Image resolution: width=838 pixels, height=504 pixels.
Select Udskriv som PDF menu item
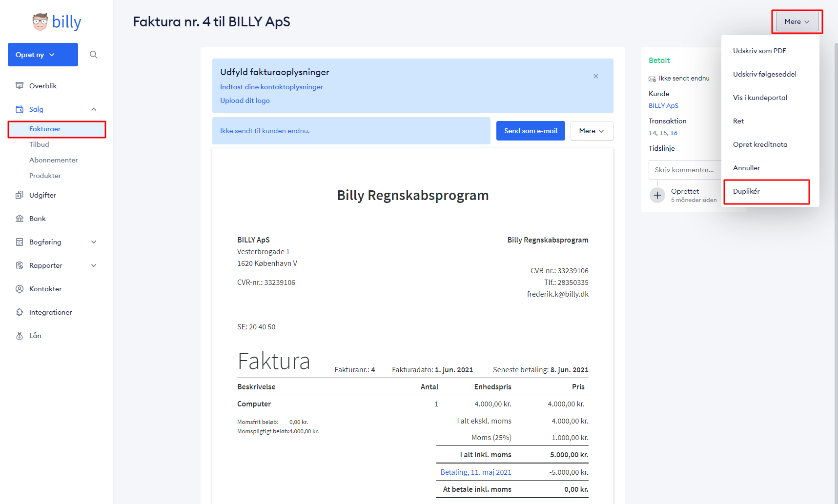click(x=770, y=51)
